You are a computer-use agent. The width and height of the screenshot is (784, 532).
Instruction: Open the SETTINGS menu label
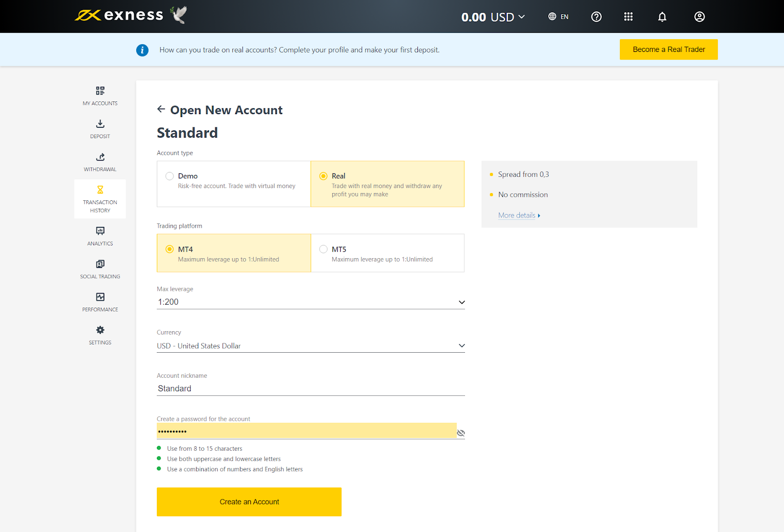click(100, 342)
